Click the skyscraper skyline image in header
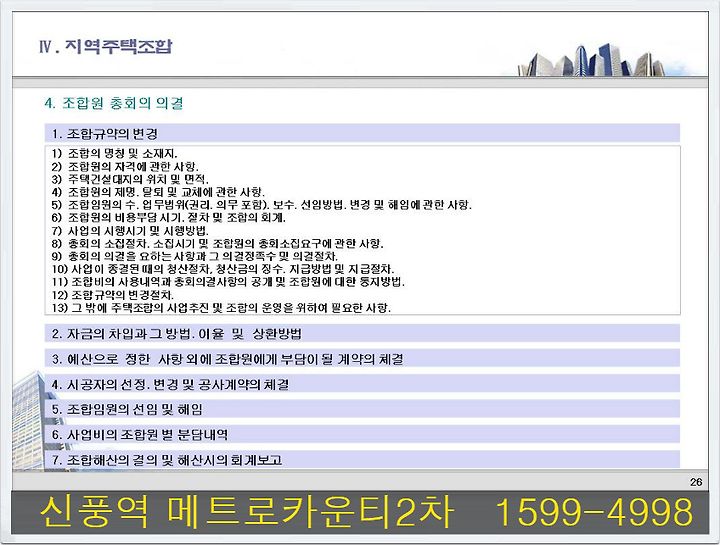 tap(592, 60)
